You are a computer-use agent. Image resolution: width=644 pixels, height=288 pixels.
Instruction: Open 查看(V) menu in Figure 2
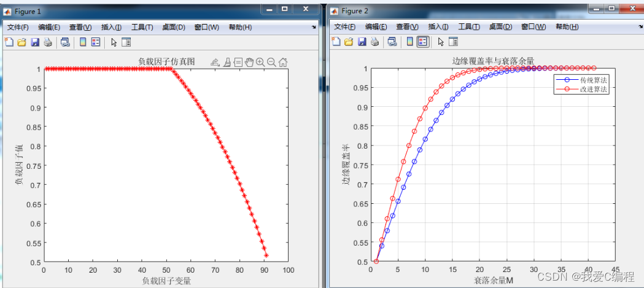coord(408,26)
